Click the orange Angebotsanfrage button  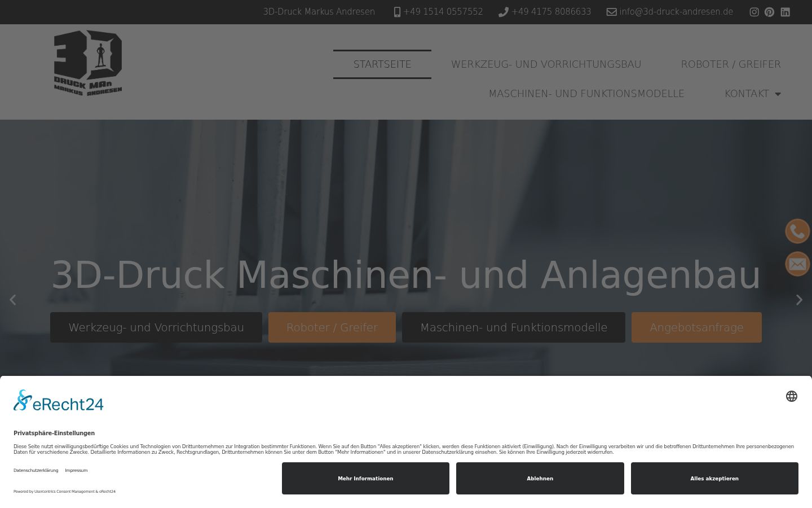696,327
